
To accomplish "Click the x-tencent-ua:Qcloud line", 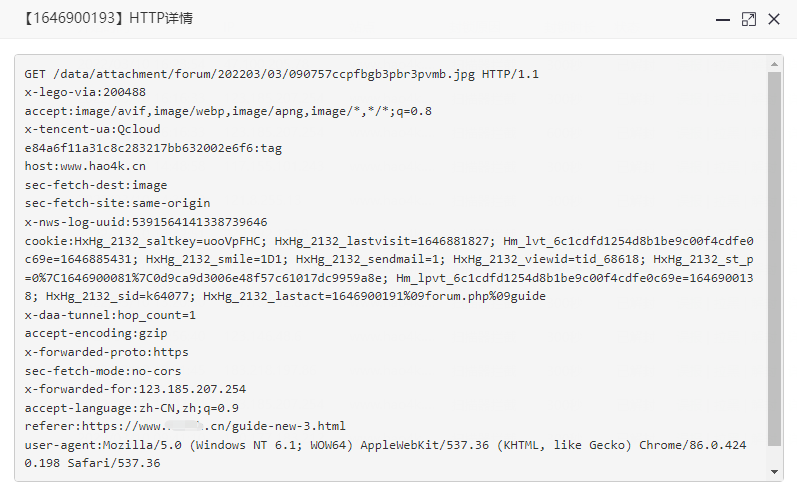I will (93, 129).
